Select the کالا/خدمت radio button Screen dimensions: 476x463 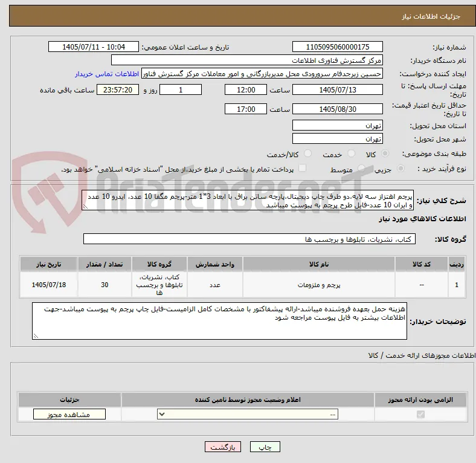(307, 154)
